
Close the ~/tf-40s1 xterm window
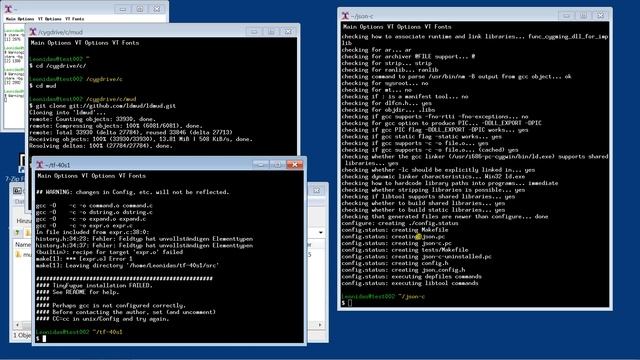[x=295, y=164]
